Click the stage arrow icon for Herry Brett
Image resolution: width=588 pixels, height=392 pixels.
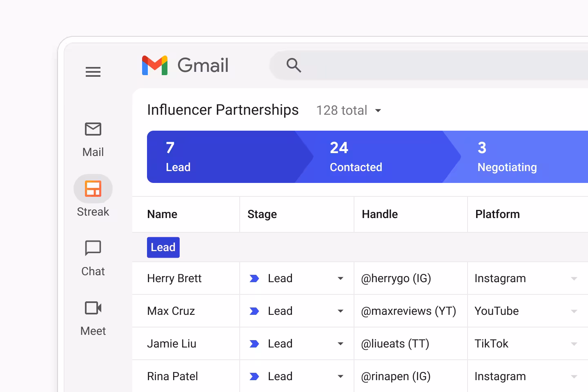[x=254, y=278]
